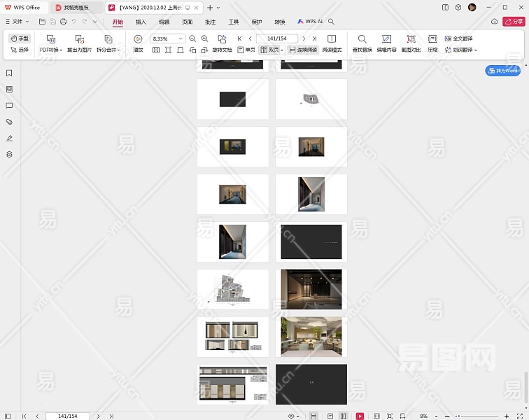This screenshot has width=529, height=420.
Task: Open the PDF转换 dropdown
Action: [50, 50]
